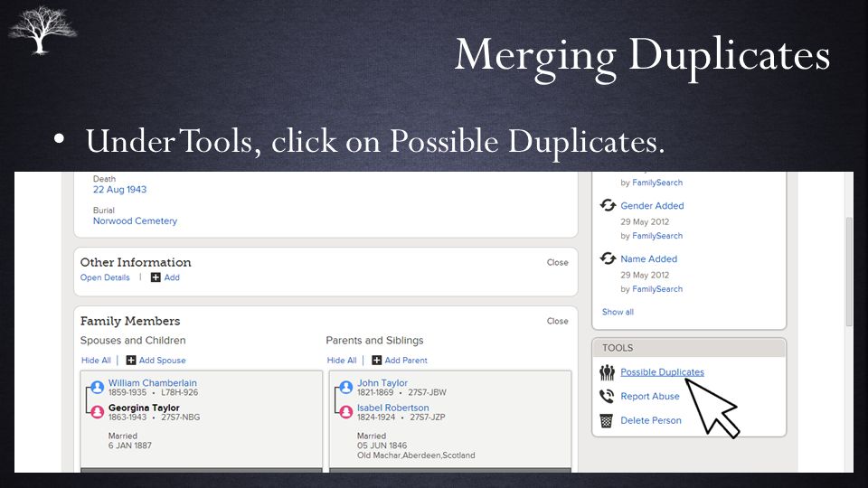
Task: Hide All under Parents and Siblings
Action: coord(342,361)
